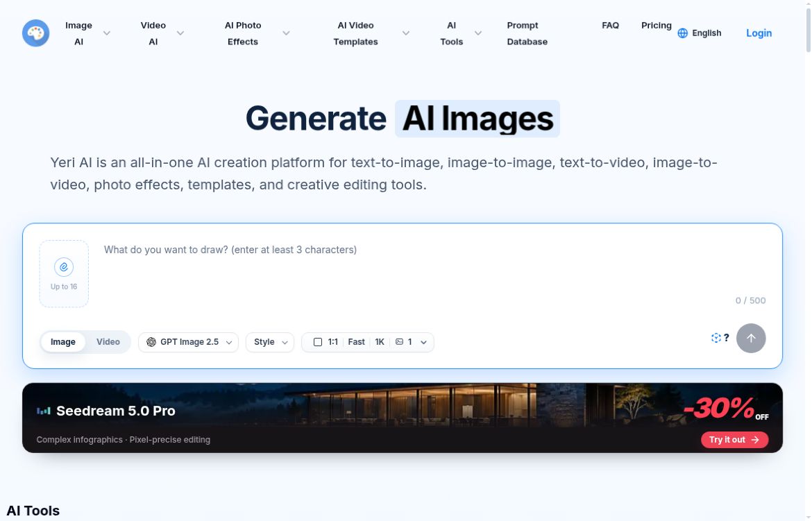Click the globe language icon
The image size is (812, 521).
tap(682, 33)
